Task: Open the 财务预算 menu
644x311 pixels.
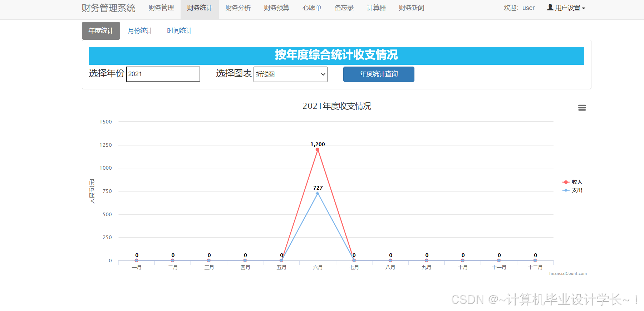Action: point(276,8)
